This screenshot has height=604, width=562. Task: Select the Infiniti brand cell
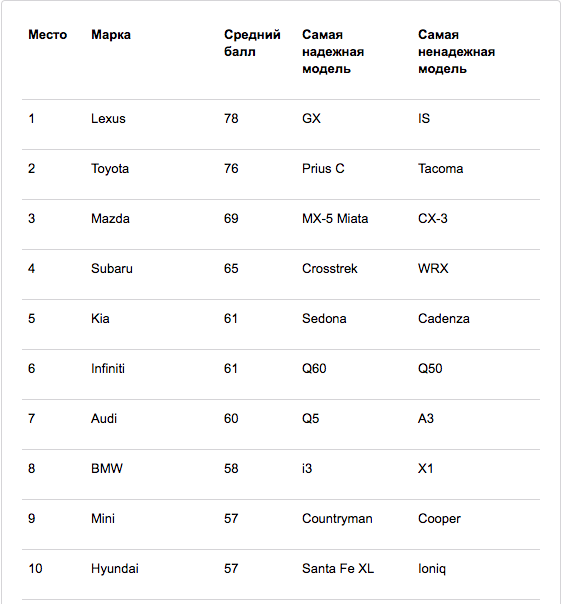[x=108, y=369]
